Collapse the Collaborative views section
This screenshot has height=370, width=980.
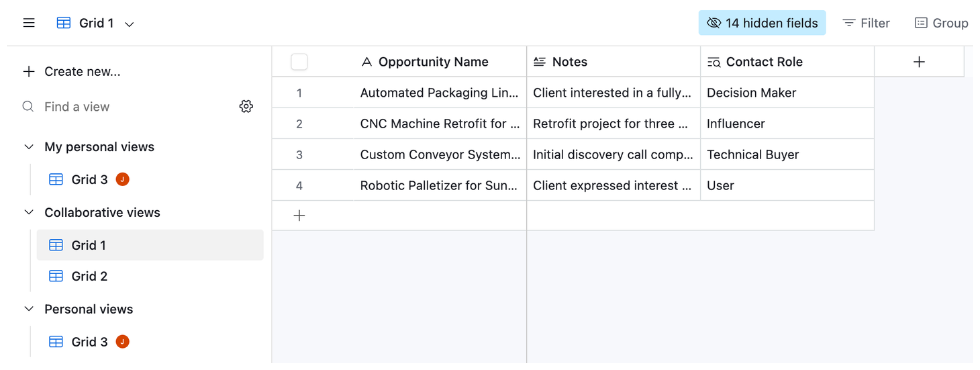(x=29, y=212)
